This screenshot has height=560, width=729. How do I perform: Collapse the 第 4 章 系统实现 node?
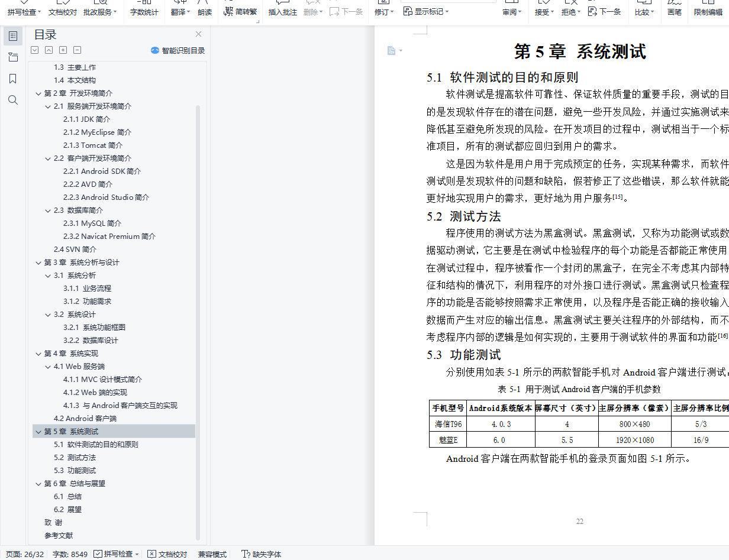coord(38,354)
